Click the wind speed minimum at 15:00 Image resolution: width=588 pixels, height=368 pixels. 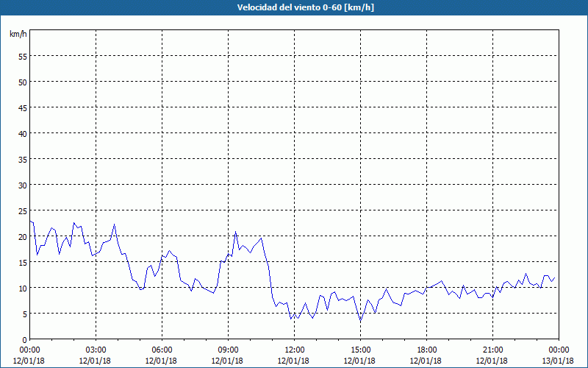(x=360, y=322)
